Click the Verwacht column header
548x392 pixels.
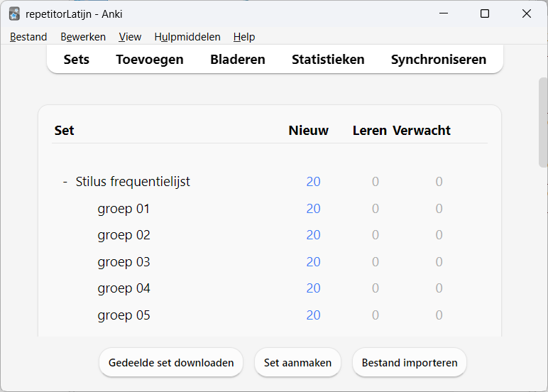point(422,131)
